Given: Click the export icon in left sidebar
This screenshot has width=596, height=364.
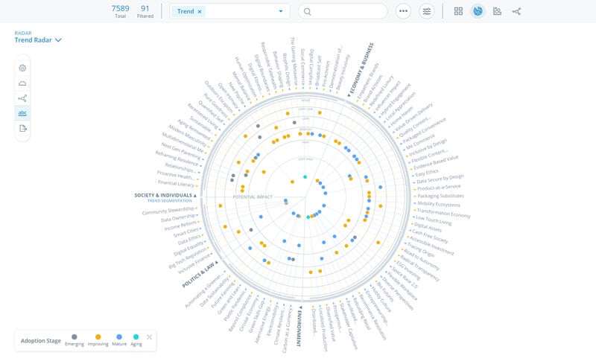Looking at the screenshot, I should pyautogui.click(x=22, y=129).
